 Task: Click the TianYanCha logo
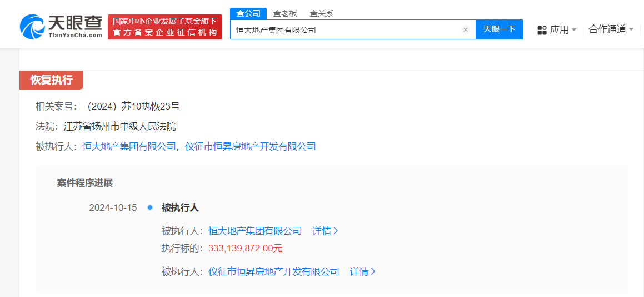(61, 26)
